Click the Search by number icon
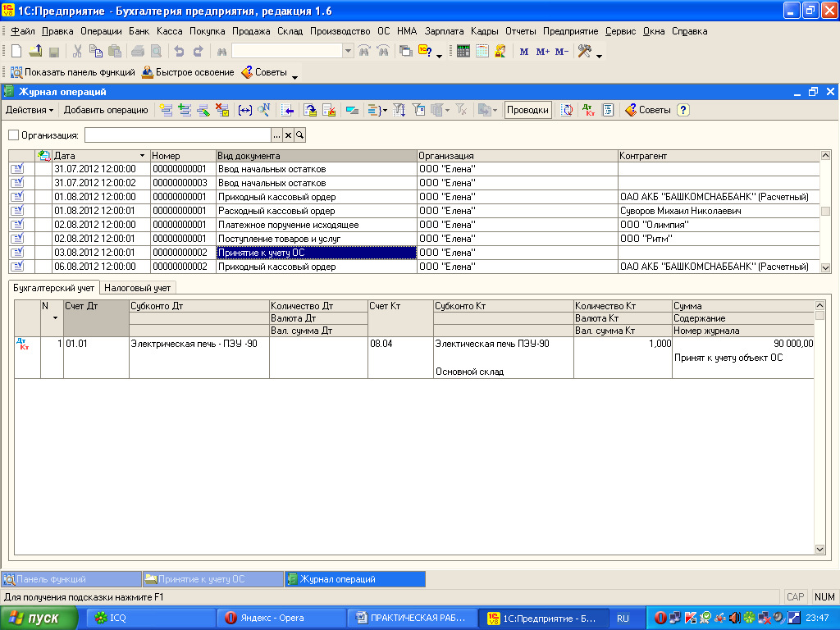The image size is (840, 630). tap(263, 111)
